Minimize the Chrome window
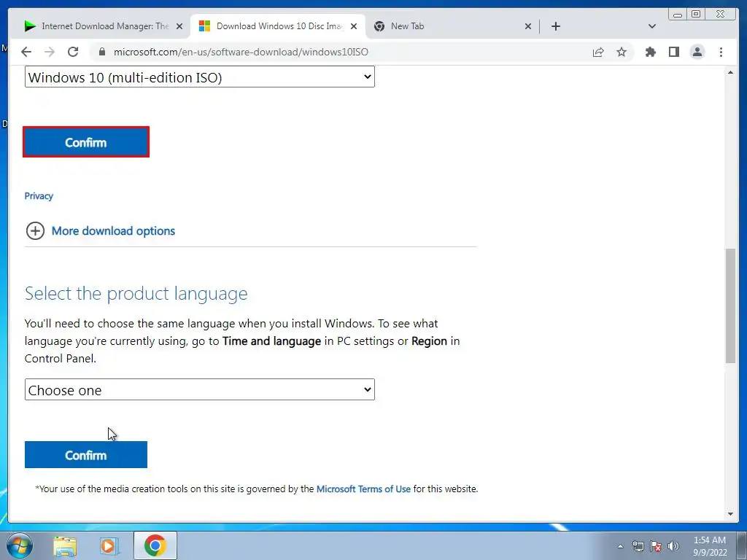Viewport: 747px width, 560px height. pyautogui.click(x=678, y=15)
